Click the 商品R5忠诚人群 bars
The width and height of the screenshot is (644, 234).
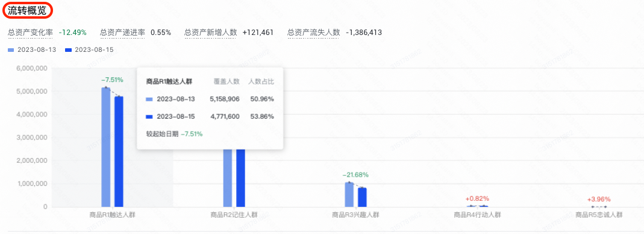pos(599,206)
